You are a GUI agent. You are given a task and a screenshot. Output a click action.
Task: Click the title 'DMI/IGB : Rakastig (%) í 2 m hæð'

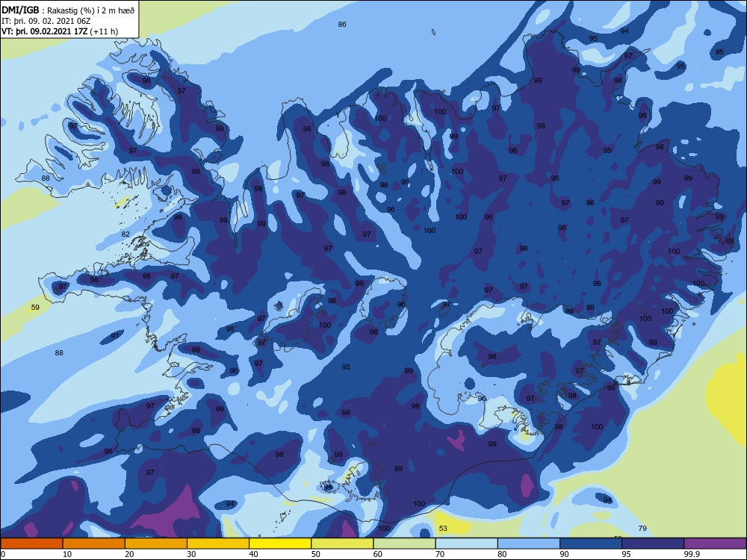point(68,10)
